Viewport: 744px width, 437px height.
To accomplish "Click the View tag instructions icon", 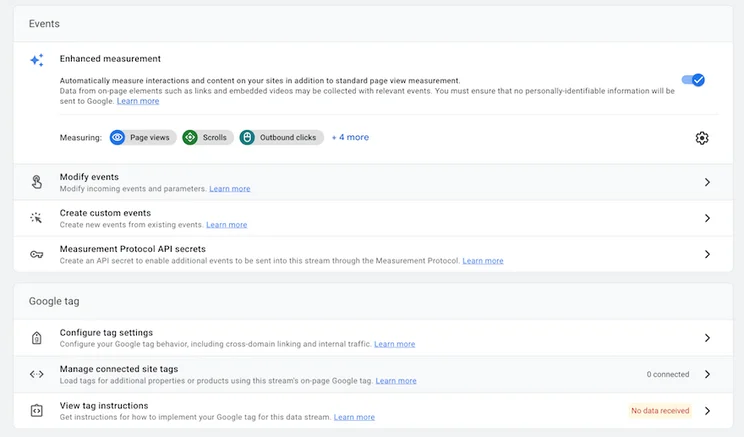I will [x=37, y=410].
